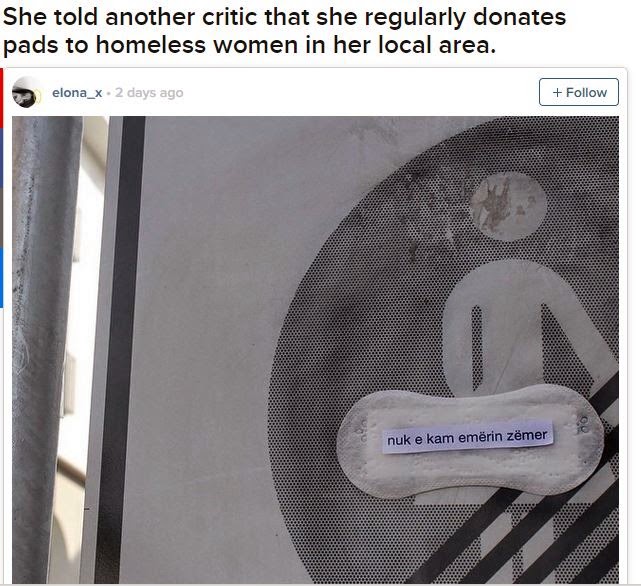Click the 'nuk e kam emërin zëmer' note
This screenshot has height=586, width=641.
pos(467,438)
